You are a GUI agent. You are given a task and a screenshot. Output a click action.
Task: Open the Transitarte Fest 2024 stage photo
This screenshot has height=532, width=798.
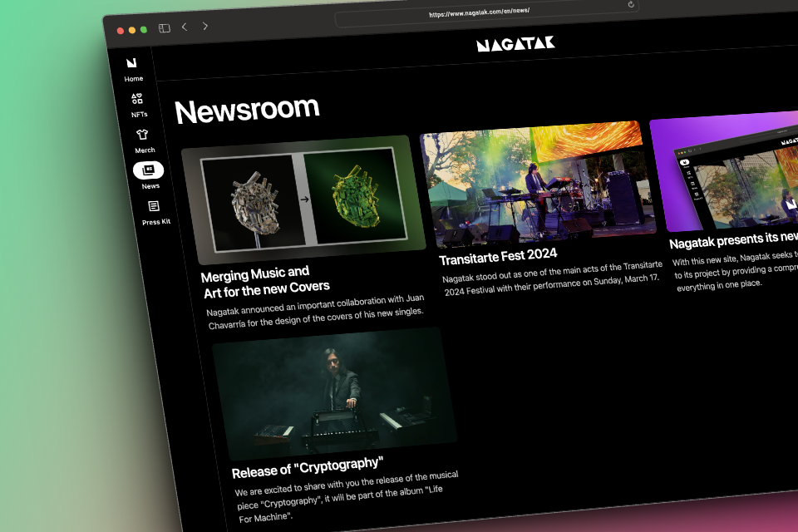[538, 185]
